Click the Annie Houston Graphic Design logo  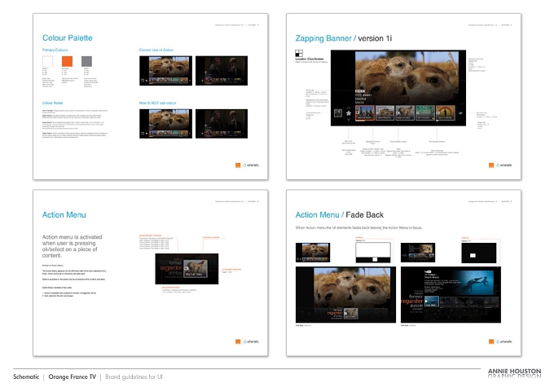514,373
